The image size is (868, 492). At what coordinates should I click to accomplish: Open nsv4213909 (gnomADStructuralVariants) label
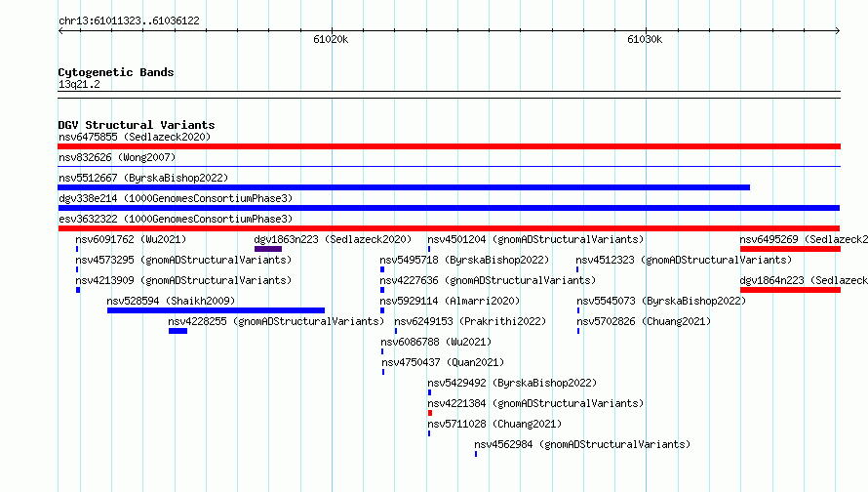pyautogui.click(x=183, y=280)
